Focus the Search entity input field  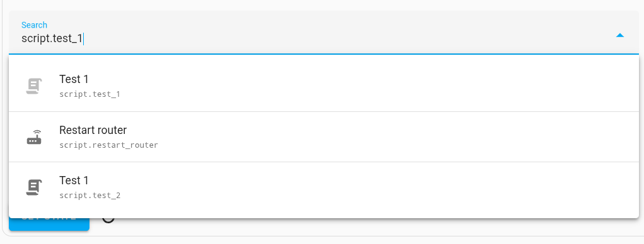tap(324, 33)
